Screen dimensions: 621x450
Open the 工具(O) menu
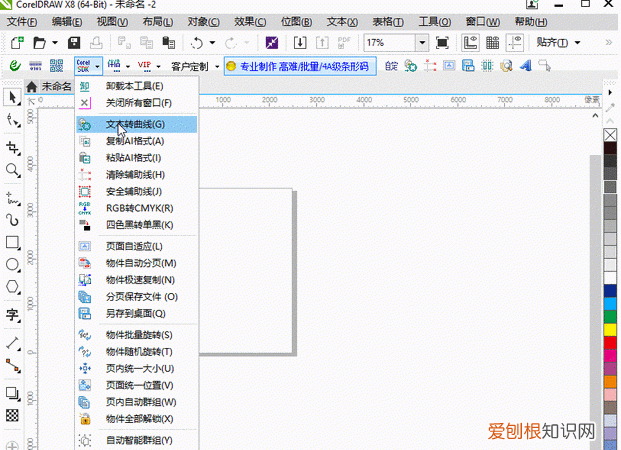click(435, 22)
